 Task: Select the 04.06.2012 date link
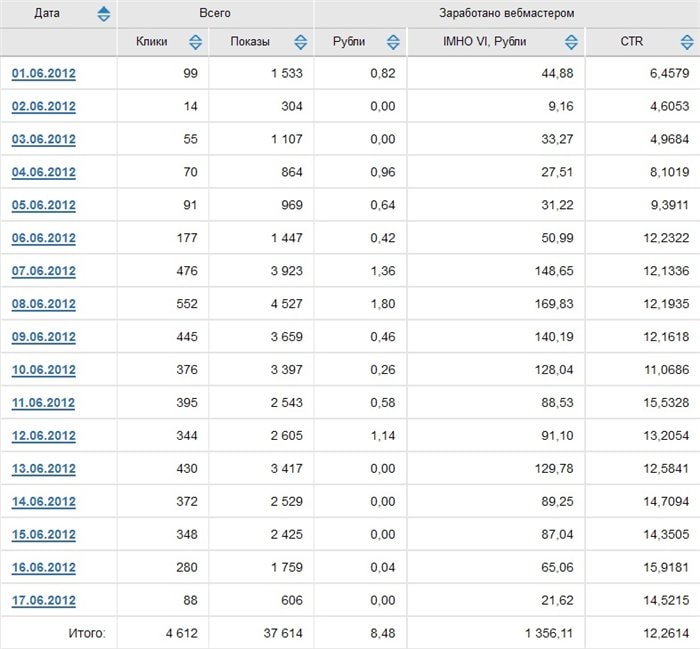click(x=44, y=172)
